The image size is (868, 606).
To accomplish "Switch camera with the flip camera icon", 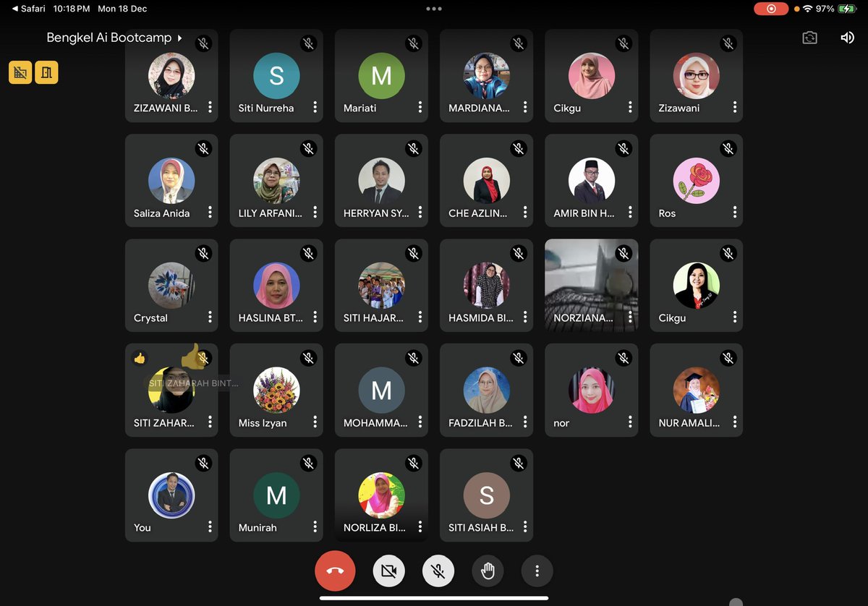I will (809, 38).
